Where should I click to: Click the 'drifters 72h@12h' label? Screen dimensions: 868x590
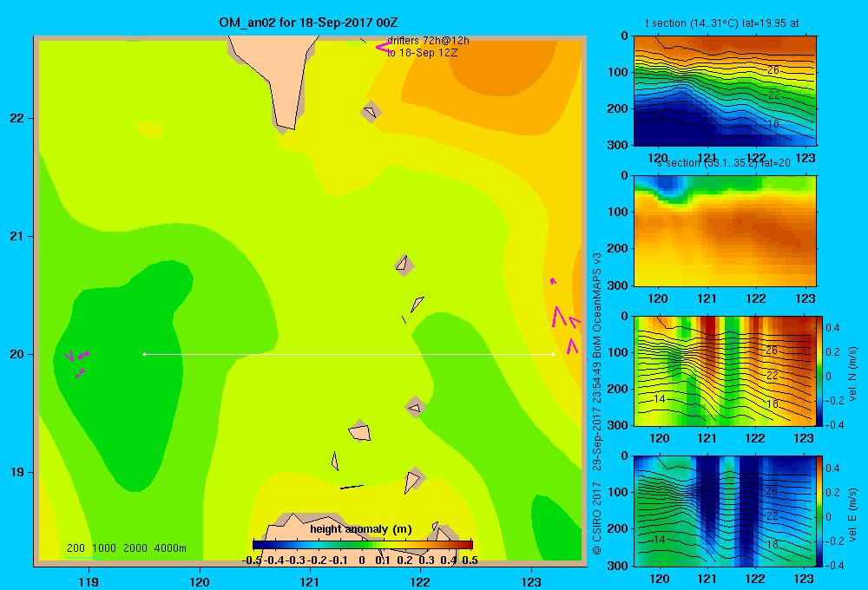click(x=429, y=41)
